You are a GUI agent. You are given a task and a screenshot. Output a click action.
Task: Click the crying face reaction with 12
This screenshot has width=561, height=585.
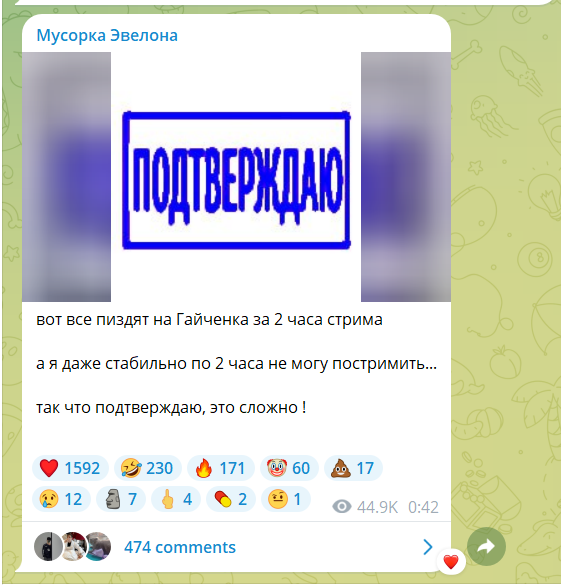click(62, 499)
